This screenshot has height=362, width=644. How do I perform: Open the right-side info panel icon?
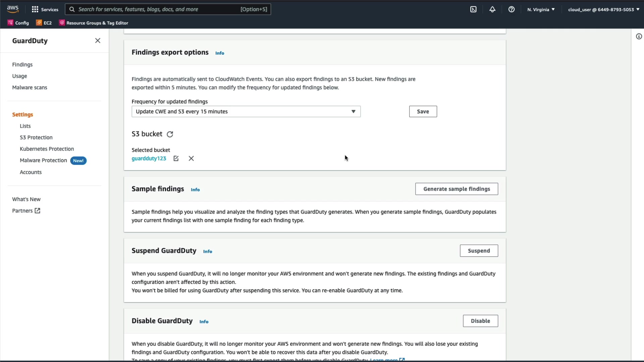(x=639, y=37)
